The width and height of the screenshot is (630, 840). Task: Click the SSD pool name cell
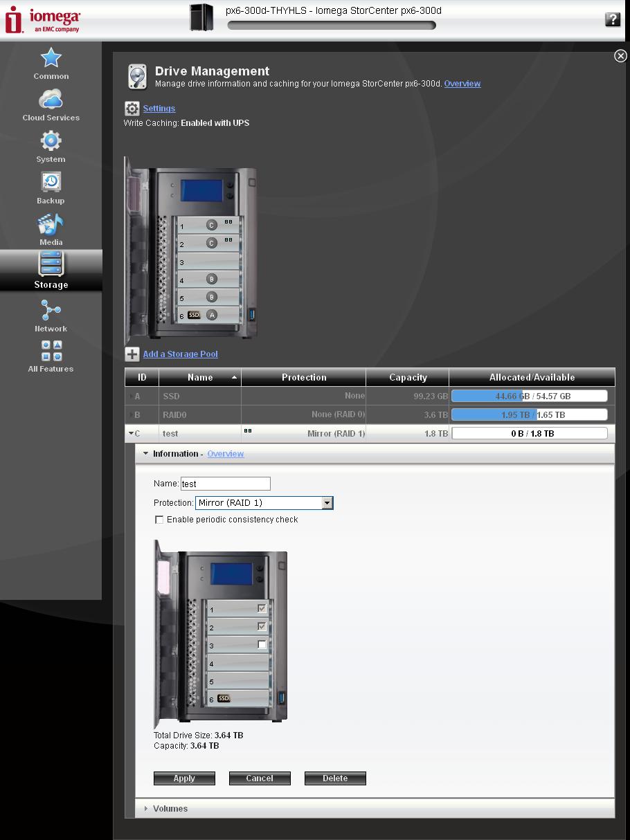200,396
